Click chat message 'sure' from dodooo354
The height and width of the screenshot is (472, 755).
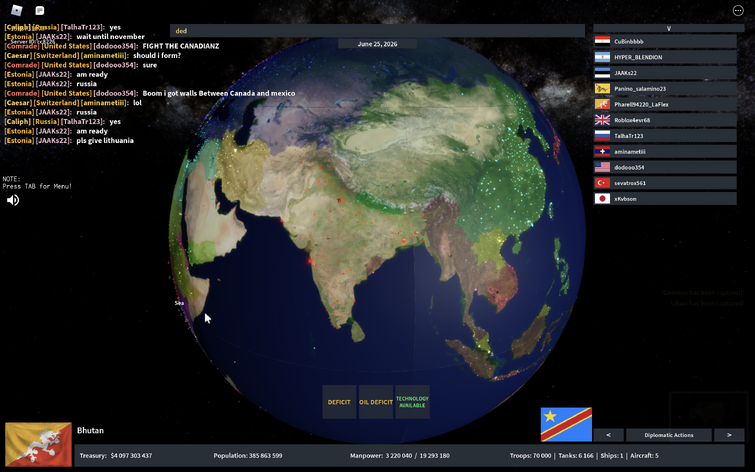(x=150, y=65)
